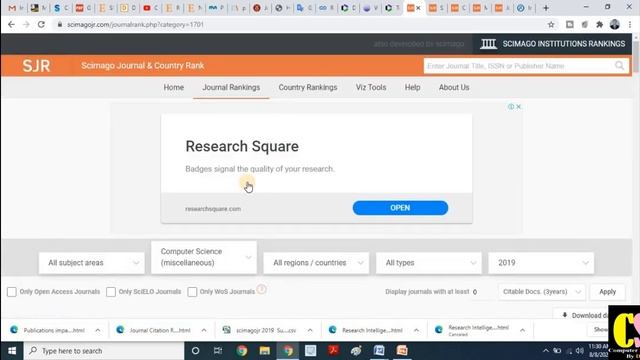
Task: Expand options for Publications impa...html download
Action: pos(98,330)
